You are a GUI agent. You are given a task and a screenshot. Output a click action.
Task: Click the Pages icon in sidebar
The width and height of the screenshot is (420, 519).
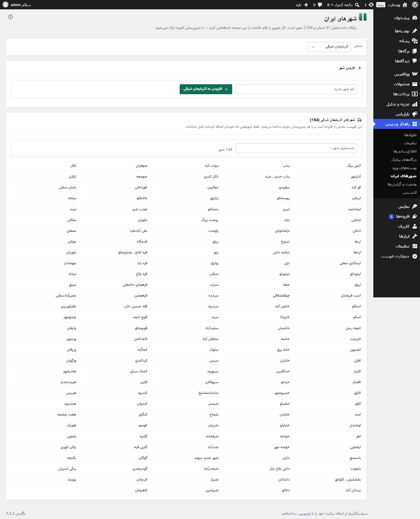415,51
